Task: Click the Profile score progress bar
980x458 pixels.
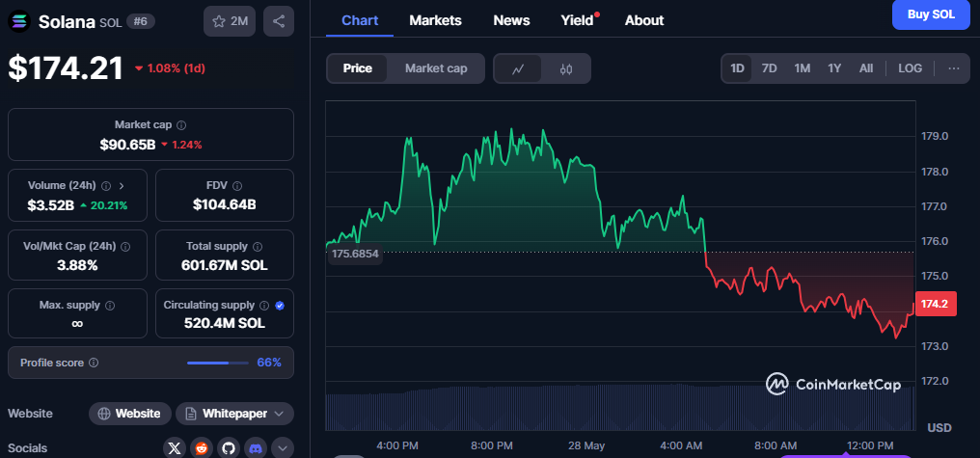Action: (217, 363)
